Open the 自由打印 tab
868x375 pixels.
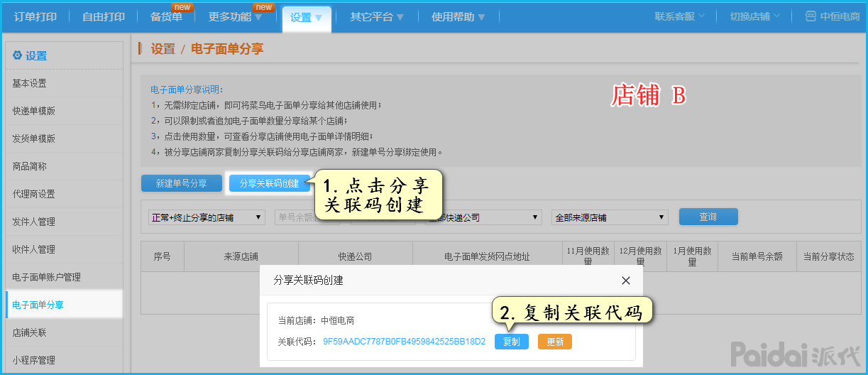click(x=104, y=17)
